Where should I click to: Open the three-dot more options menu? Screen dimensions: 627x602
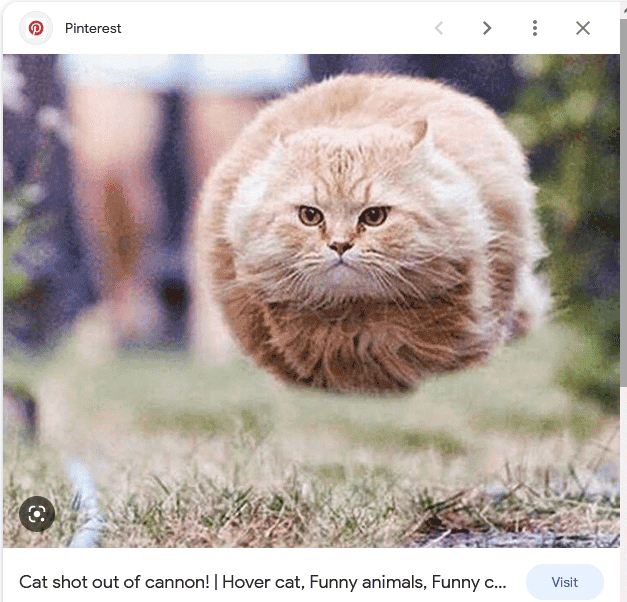535,28
